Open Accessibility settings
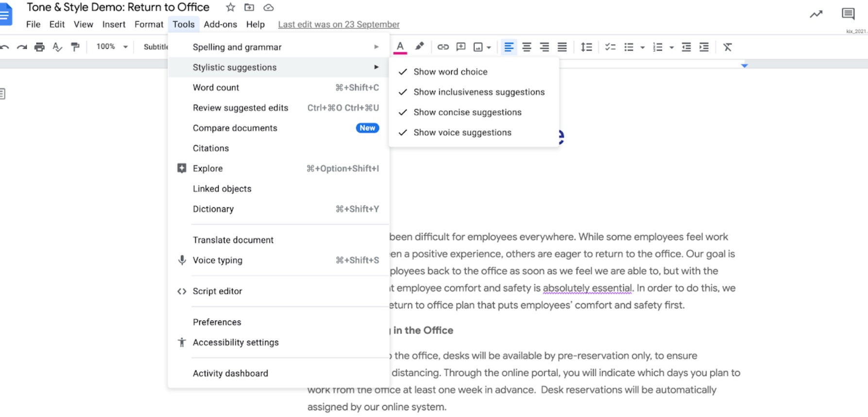Image resolution: width=868 pixels, height=417 pixels. tap(278, 343)
